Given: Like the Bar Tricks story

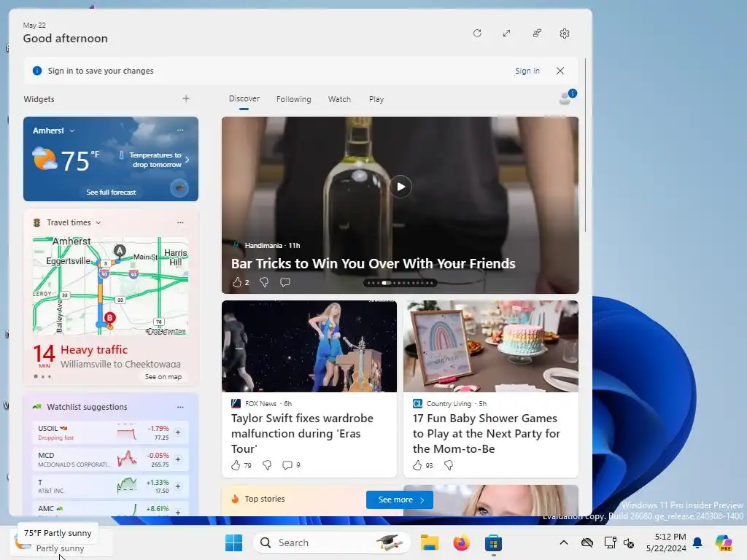Looking at the screenshot, I should pyautogui.click(x=237, y=282).
